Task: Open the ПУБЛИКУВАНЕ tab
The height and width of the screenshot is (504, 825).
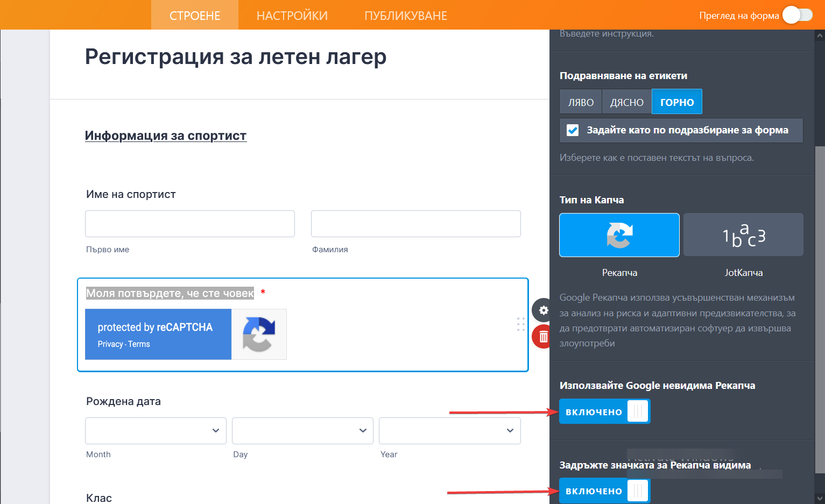Action: coord(406,16)
